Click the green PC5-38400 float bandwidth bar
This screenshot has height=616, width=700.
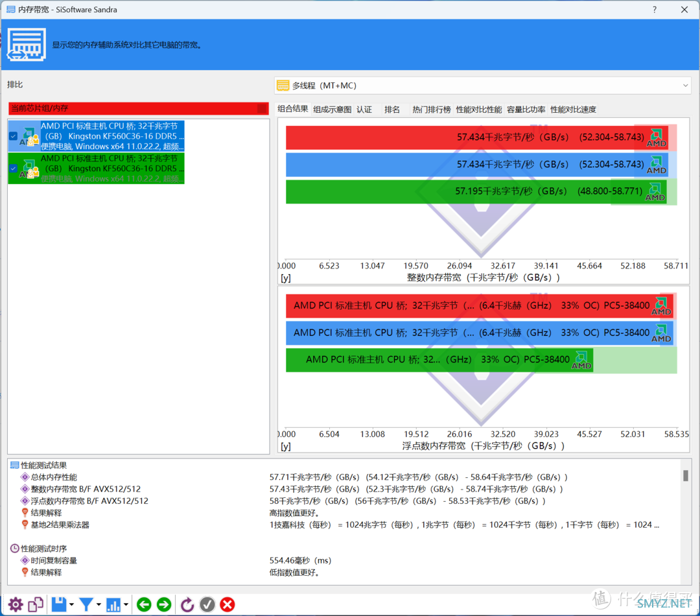[439, 360]
